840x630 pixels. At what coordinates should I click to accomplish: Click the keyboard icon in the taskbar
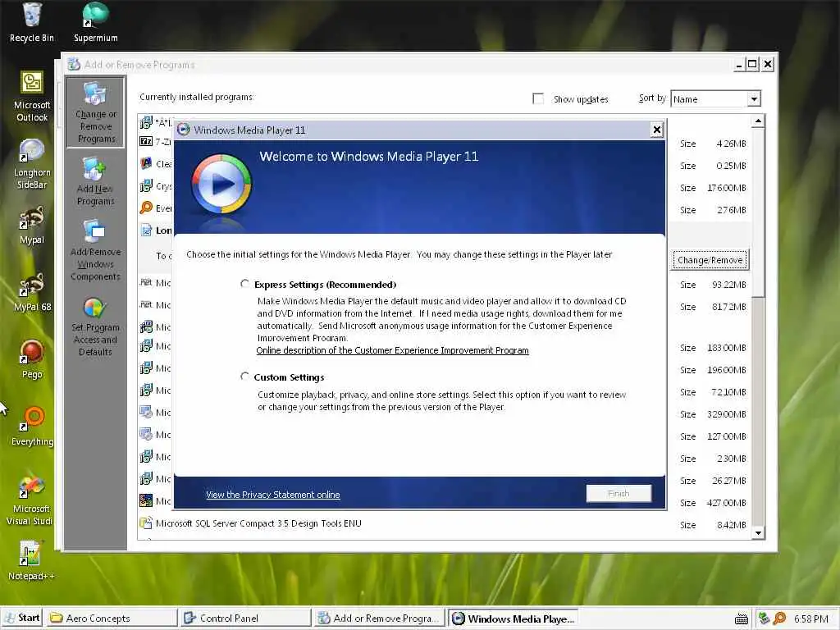coord(742,619)
